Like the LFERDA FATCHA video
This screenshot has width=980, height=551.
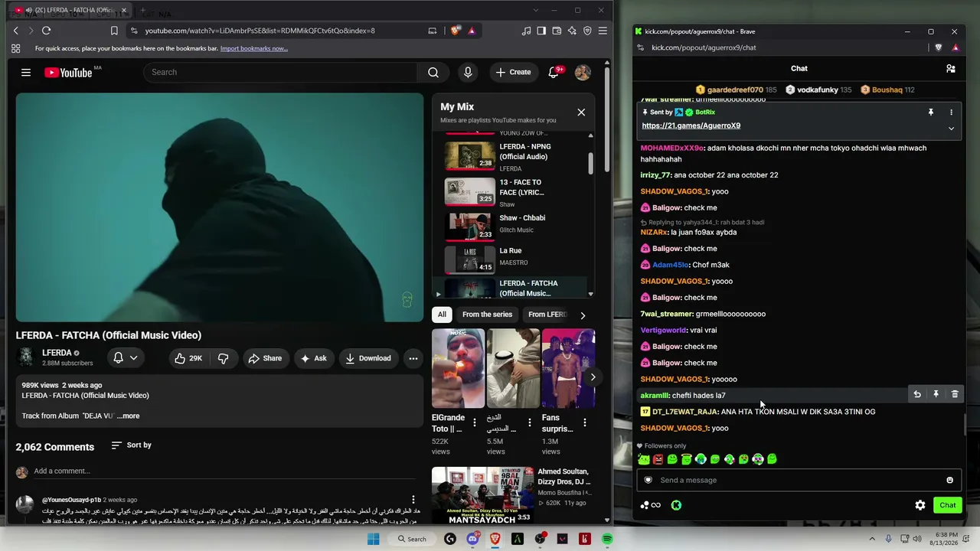tap(188, 358)
